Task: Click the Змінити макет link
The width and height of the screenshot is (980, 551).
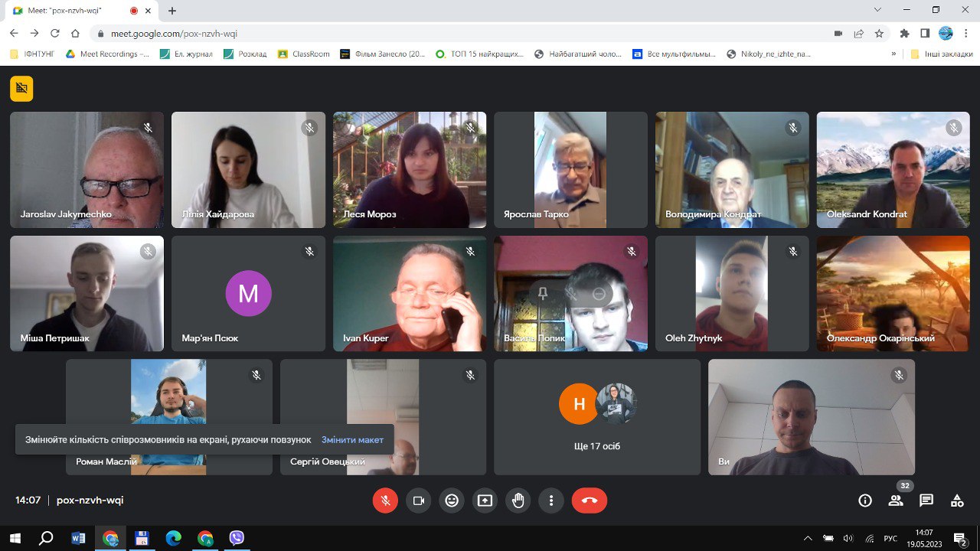Action: click(x=352, y=440)
